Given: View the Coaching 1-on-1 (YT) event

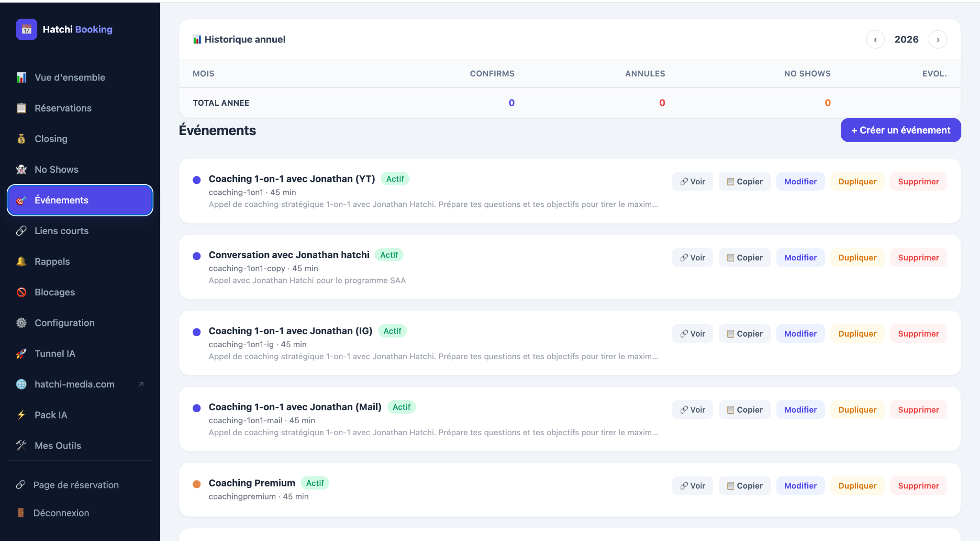Looking at the screenshot, I should point(692,181).
